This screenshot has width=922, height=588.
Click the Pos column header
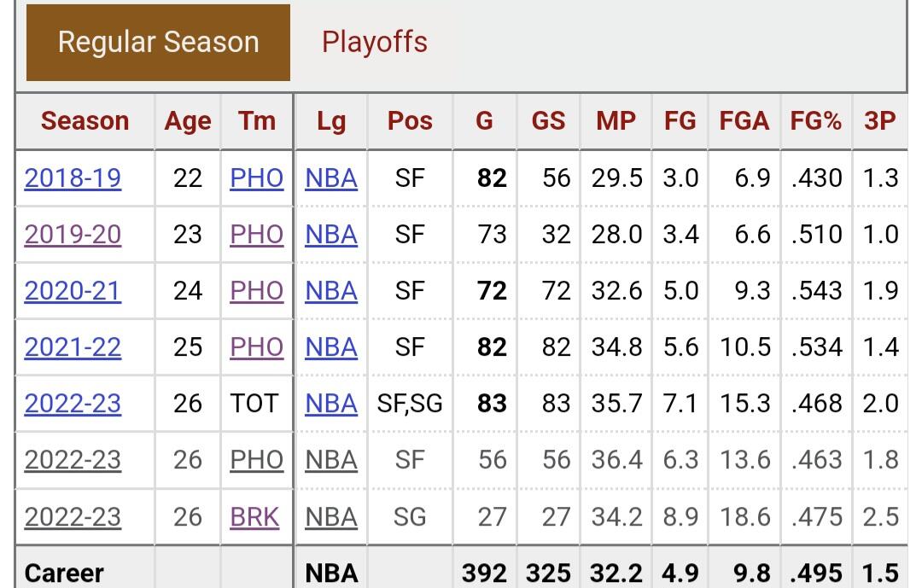(410, 121)
